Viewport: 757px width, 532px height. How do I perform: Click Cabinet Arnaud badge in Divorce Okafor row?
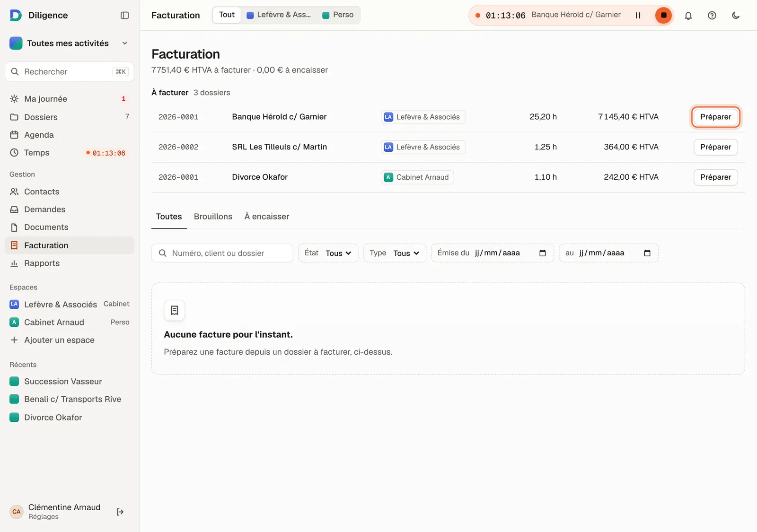[417, 177]
